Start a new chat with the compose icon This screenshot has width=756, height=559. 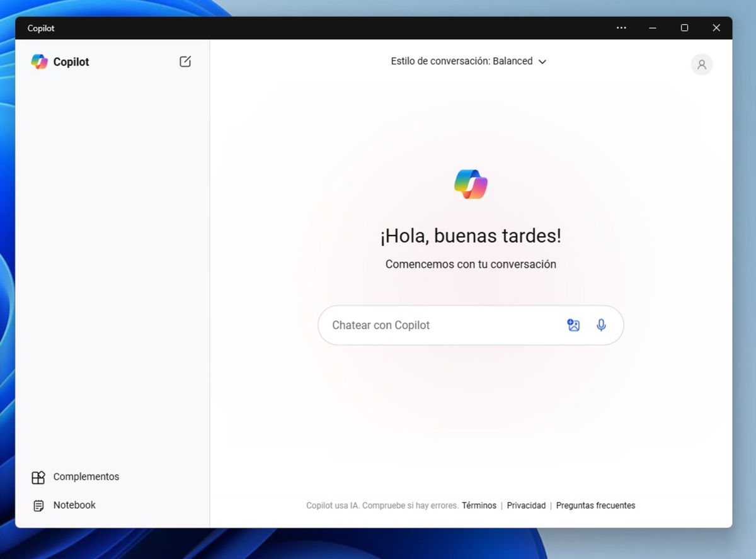[x=185, y=61]
